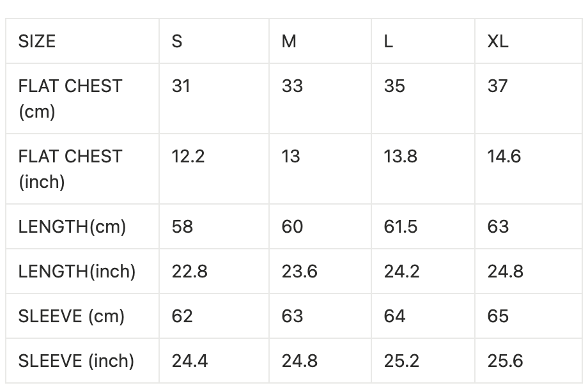This screenshot has height=390, width=588.
Task: Click the SIZE header cell
Action: (x=37, y=42)
